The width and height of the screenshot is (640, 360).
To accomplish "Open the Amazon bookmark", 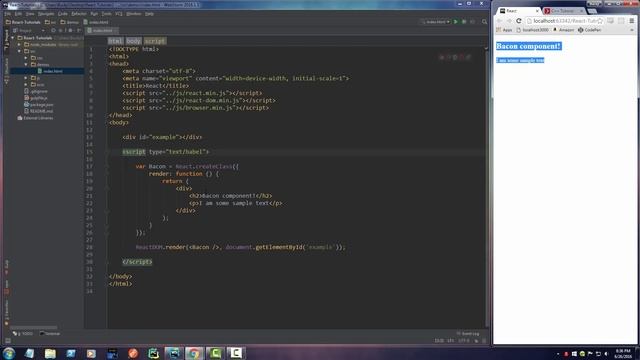I will [563, 30].
